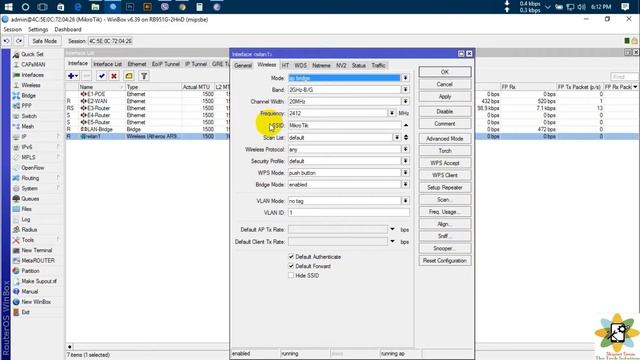Open Manual sidebar entry
The height and width of the screenshot is (360, 640).
[29, 291]
